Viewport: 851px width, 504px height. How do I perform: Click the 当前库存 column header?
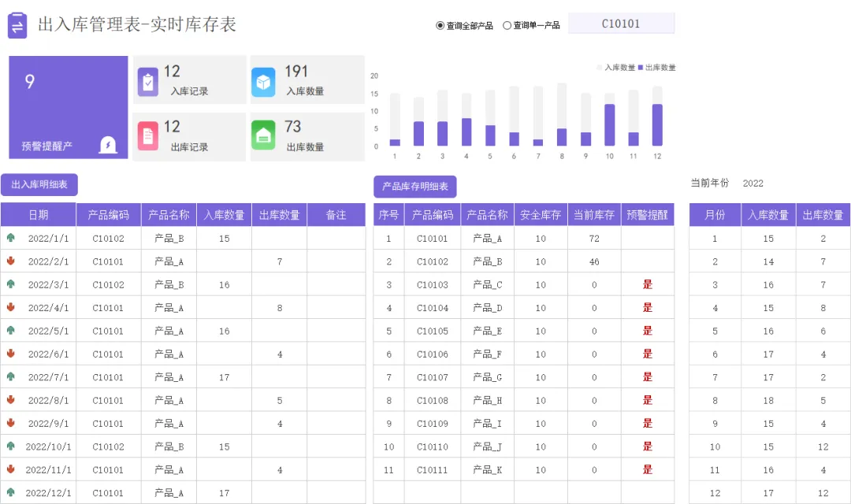(x=594, y=215)
